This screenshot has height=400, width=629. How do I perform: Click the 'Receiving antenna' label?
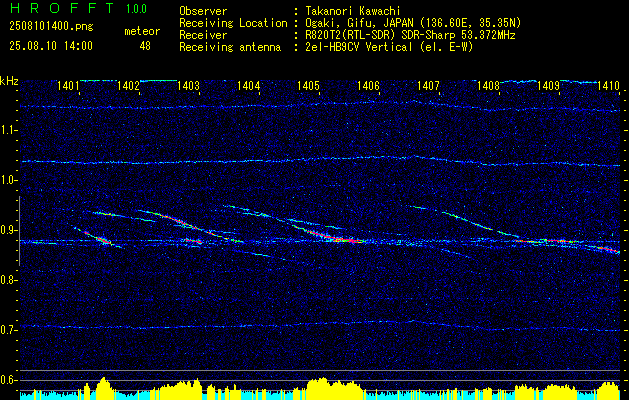coord(230,47)
